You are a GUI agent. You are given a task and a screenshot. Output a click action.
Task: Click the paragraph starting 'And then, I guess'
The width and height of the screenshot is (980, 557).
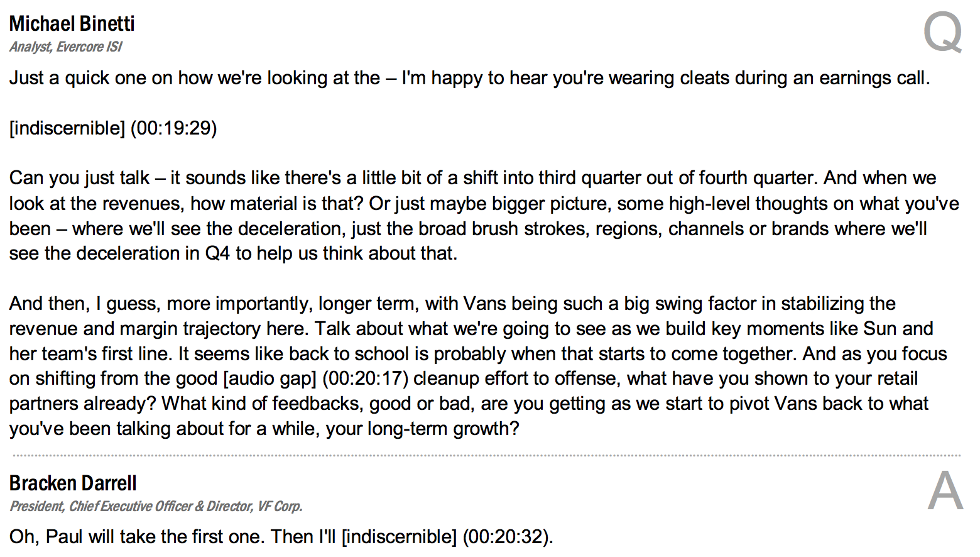478,366
